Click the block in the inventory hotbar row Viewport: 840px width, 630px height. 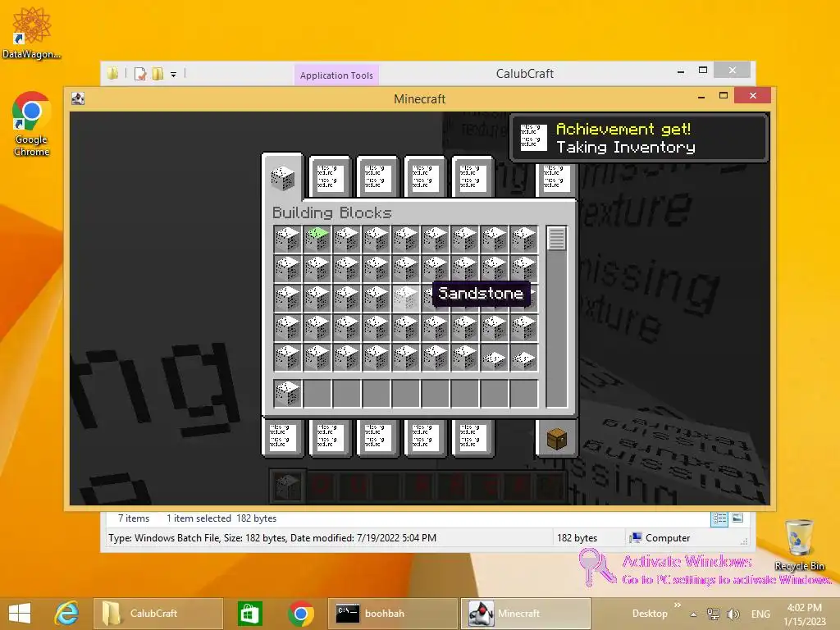click(x=287, y=394)
